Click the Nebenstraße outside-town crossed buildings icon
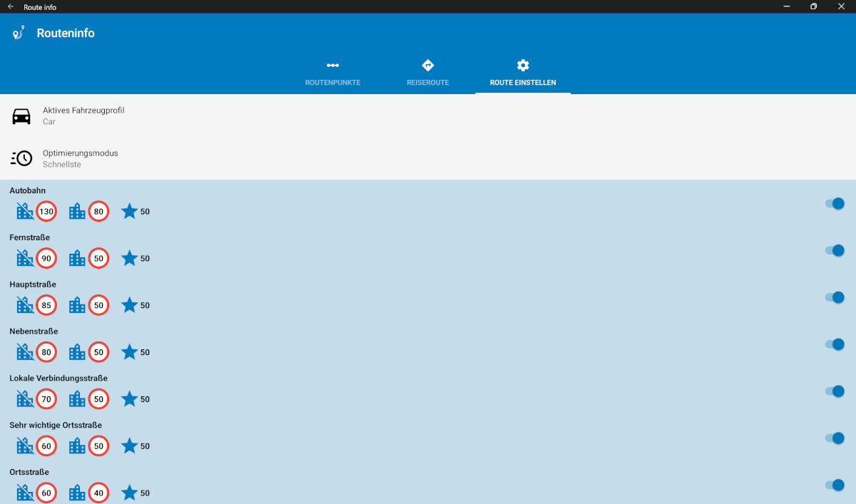Viewport: 856px width, 504px height. coord(25,352)
